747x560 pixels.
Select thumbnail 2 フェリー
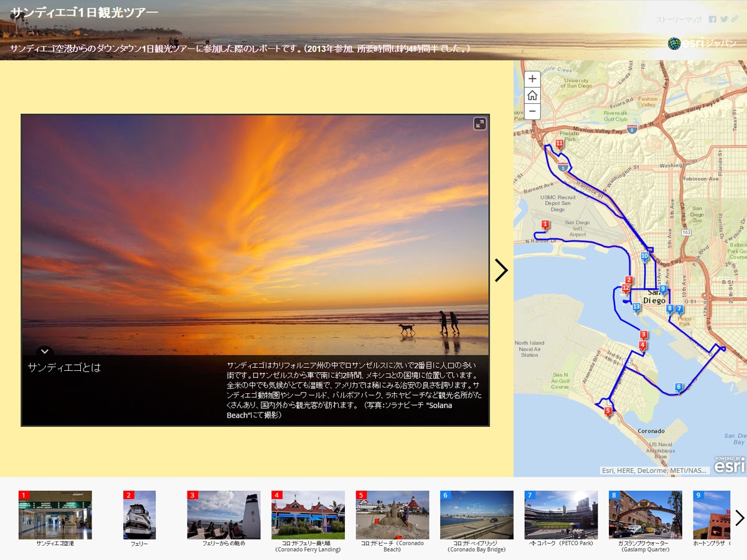coord(139,515)
